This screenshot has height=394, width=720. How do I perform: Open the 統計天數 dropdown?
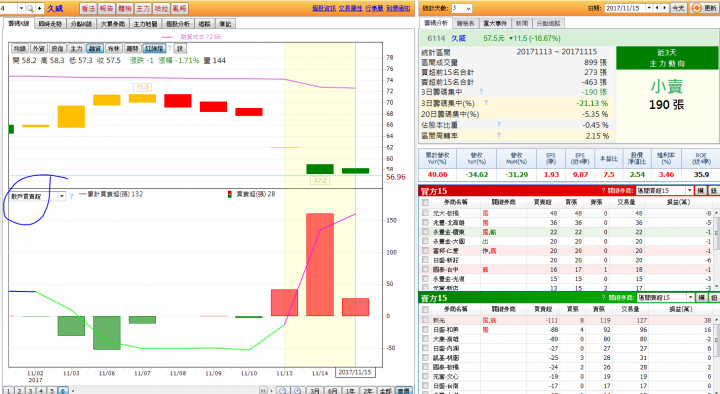461,8
